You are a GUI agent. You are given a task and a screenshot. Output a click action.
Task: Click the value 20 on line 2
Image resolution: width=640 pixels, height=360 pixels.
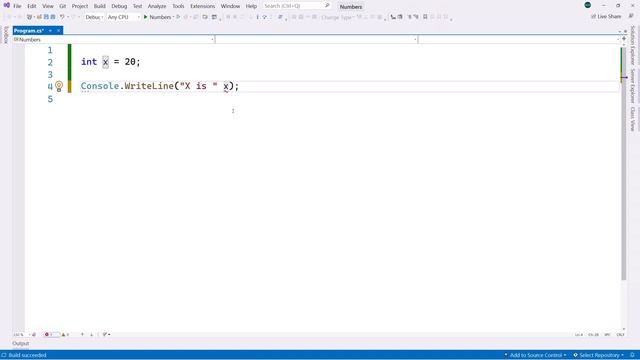pos(130,62)
